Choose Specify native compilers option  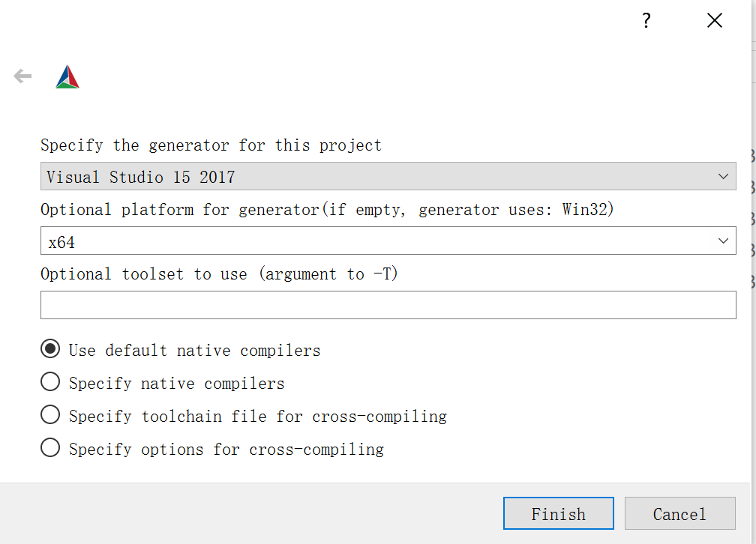point(49,381)
